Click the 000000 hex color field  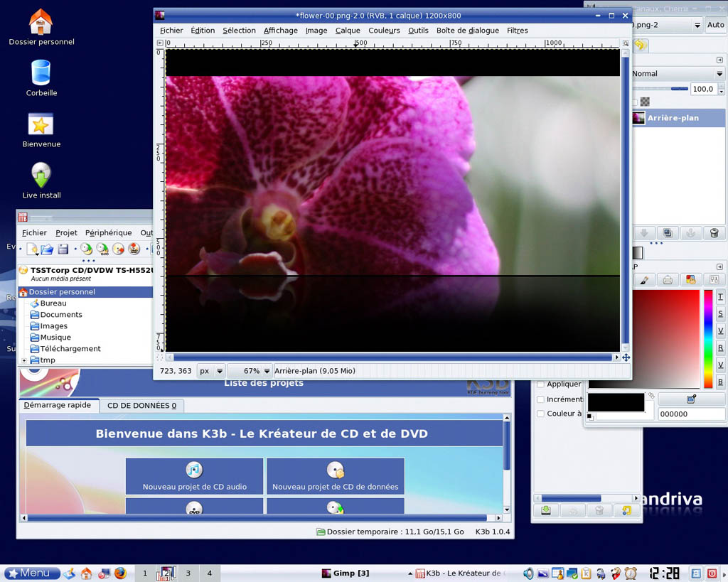(x=691, y=414)
